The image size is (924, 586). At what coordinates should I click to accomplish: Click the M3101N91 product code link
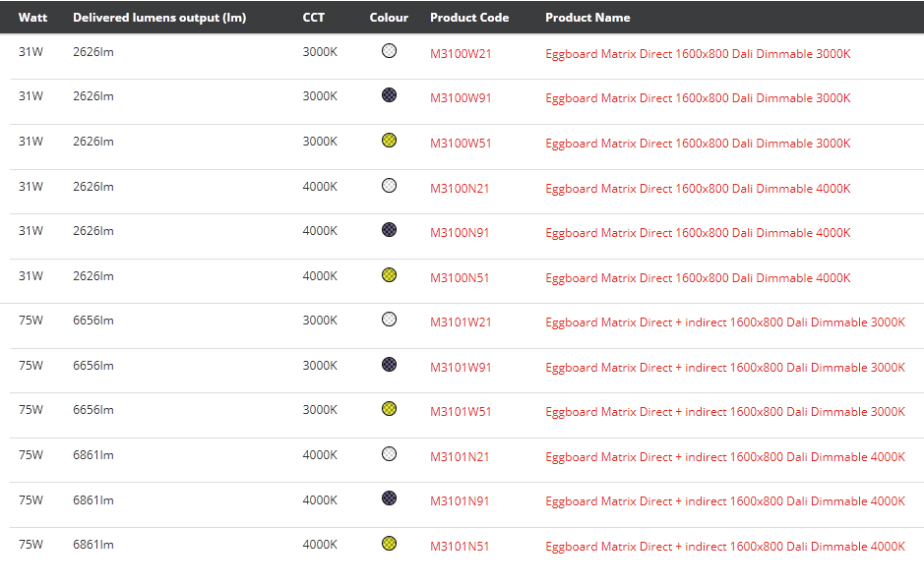coord(461,501)
